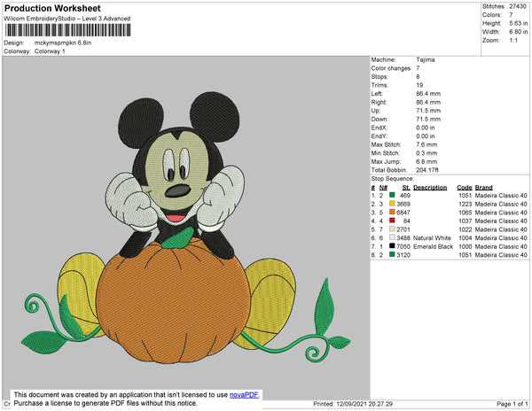
Task: Click the 'Color changes:' label
Action: click(x=391, y=68)
